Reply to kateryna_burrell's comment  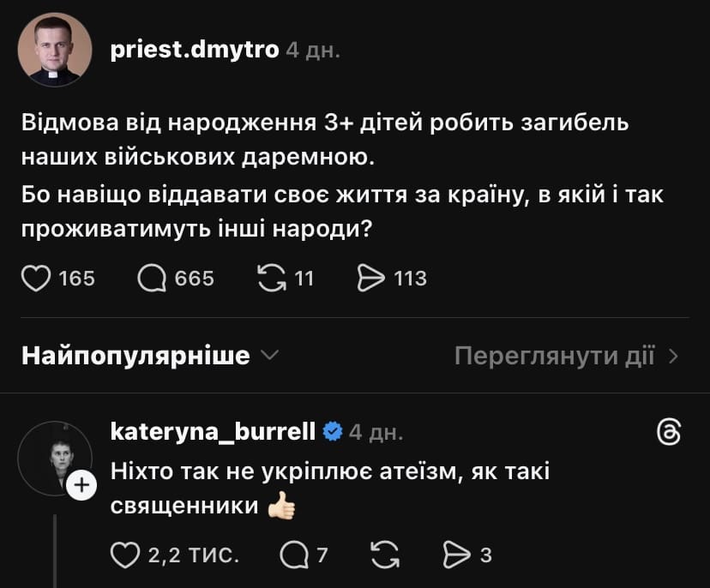[x=294, y=555]
